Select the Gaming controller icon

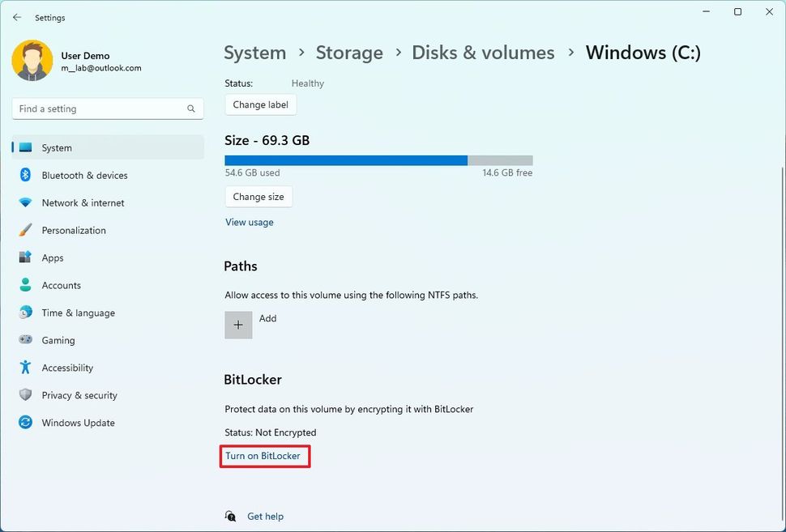(24, 340)
